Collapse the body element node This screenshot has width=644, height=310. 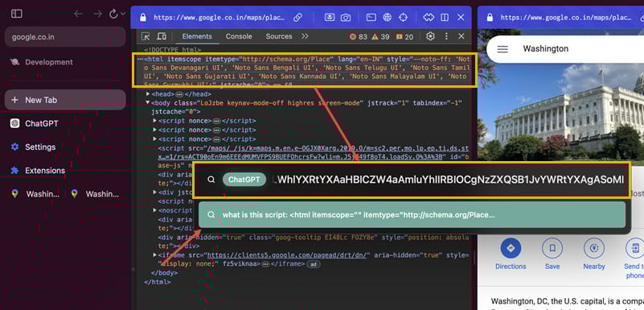[x=148, y=103]
